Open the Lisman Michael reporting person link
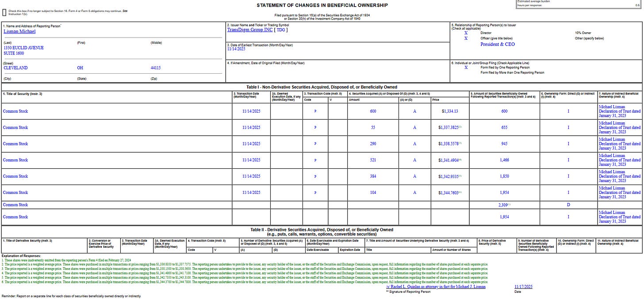Viewport: 644px width, 299px height. 19,31
